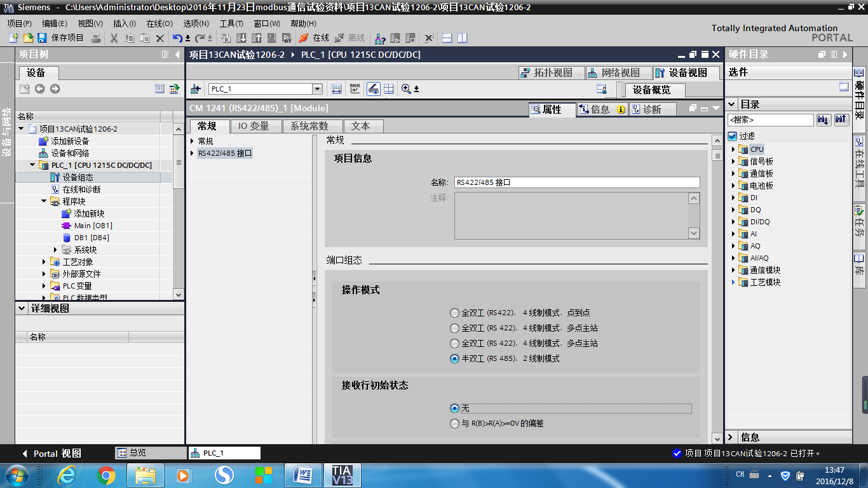
Task: Click the forward arrow in project tree
Action: [x=55, y=89]
